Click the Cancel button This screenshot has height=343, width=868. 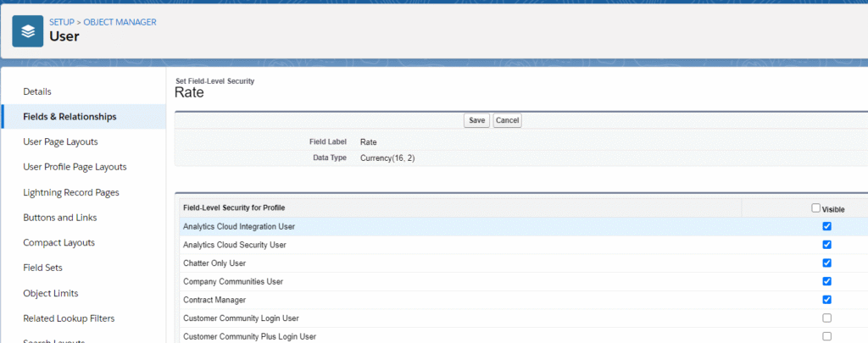507,120
